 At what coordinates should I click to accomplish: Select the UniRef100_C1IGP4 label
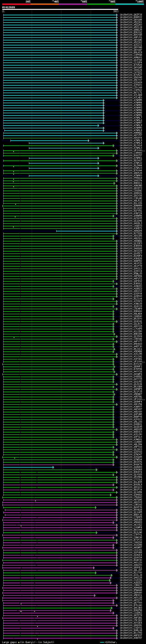(131, 63)
